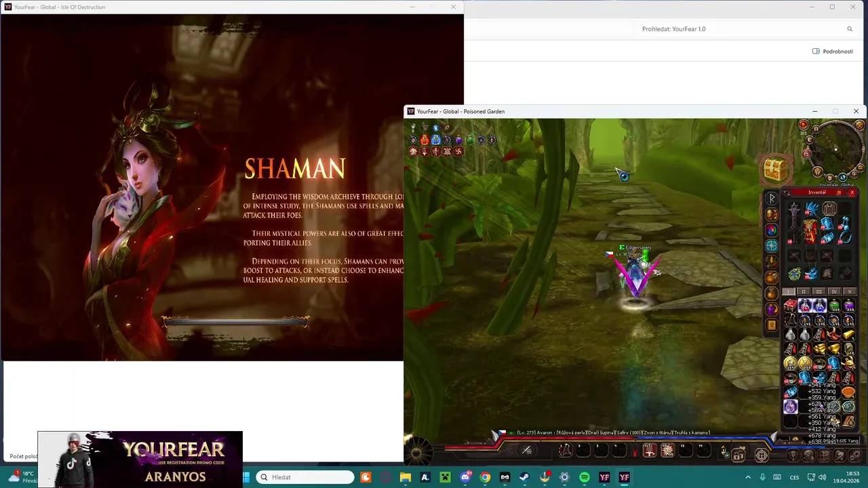Open the blue compass sidebar icon
Screen dimensions: 868x488
(772, 246)
